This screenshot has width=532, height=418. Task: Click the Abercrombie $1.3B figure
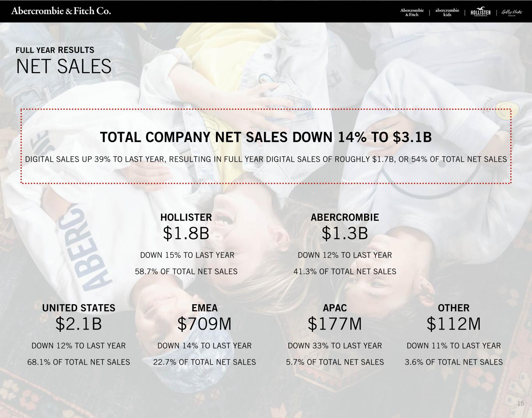click(345, 233)
